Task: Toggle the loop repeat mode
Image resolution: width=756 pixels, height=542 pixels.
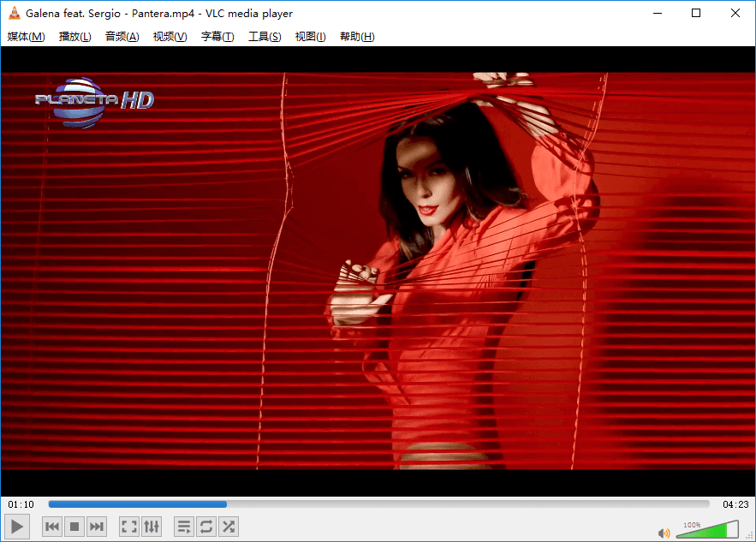Action: (x=206, y=527)
